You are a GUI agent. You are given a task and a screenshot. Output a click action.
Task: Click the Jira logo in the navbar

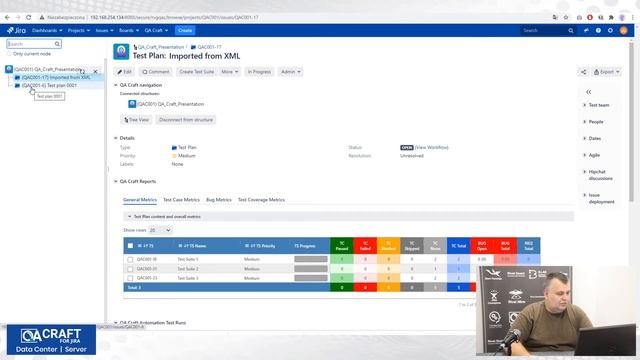[x=16, y=30]
